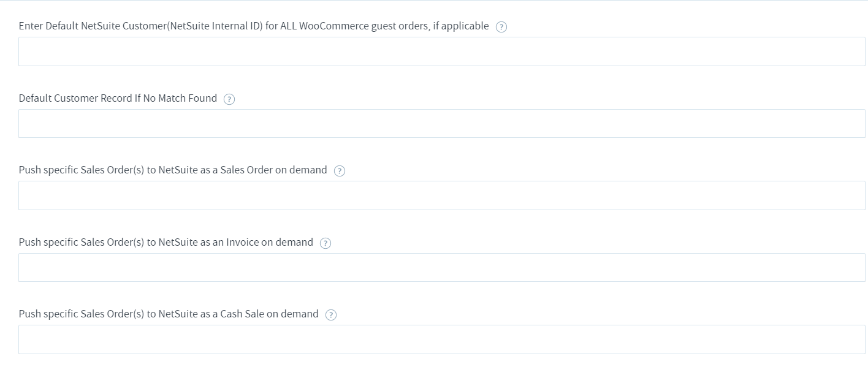View help for Cash Sale on demand
This screenshot has height=375, width=868.
[331, 315]
